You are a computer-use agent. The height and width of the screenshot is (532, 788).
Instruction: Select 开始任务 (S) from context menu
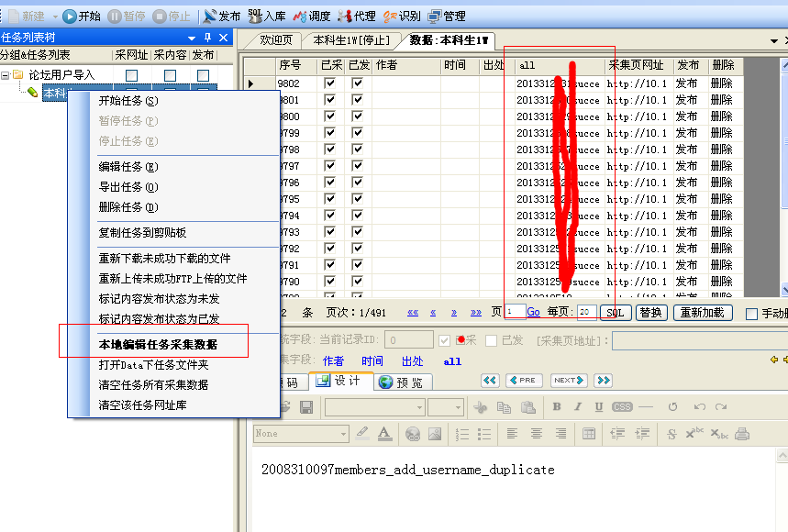pos(128,101)
